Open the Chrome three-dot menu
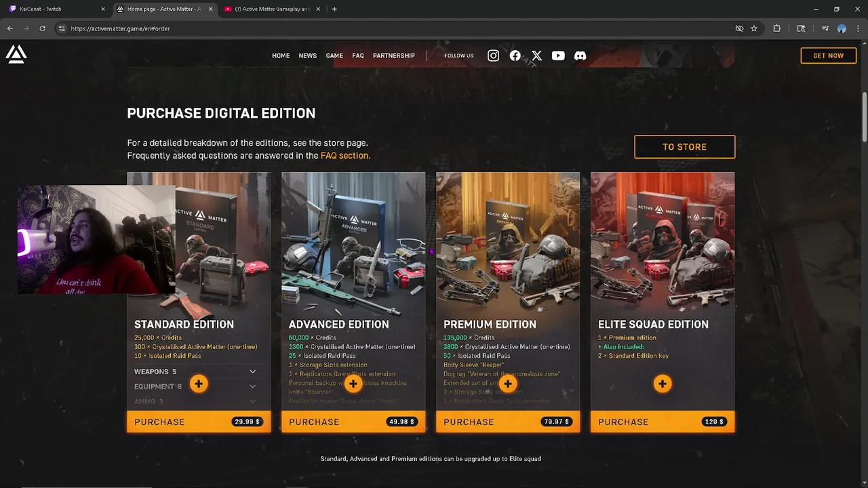 [858, 28]
